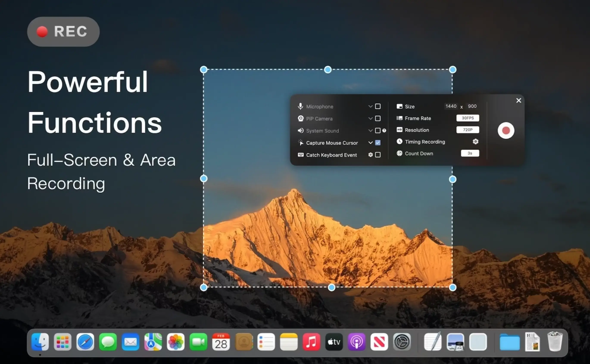Expand the System Sound dropdown arrow
Viewport: 590px width, 364px height.
coord(370,131)
